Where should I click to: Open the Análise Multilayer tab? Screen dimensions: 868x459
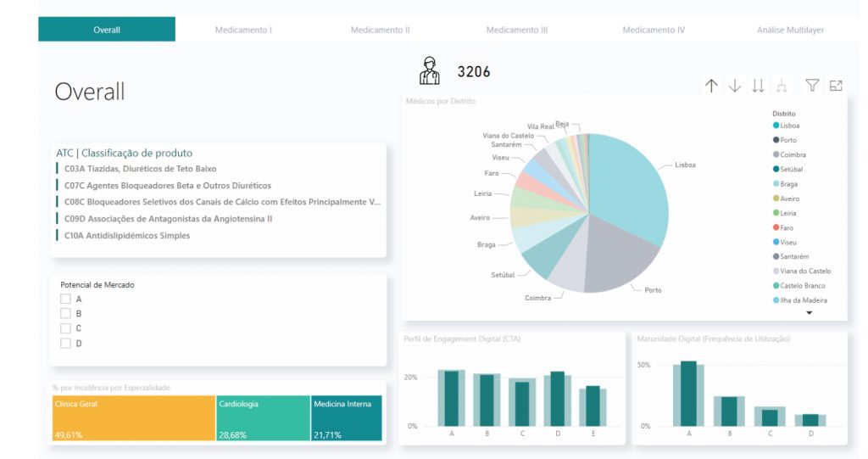(x=790, y=30)
